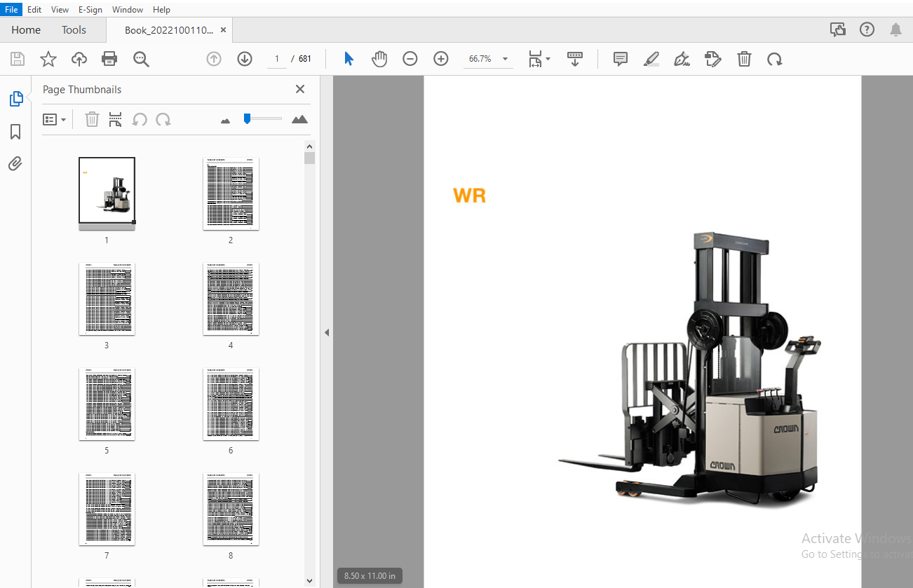Close the Page Thumbnails panel
This screenshot has height=588, width=913.
pyautogui.click(x=300, y=89)
